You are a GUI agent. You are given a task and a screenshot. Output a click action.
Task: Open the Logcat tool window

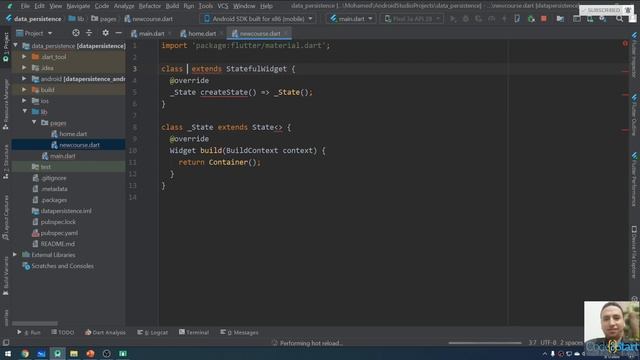point(153,333)
